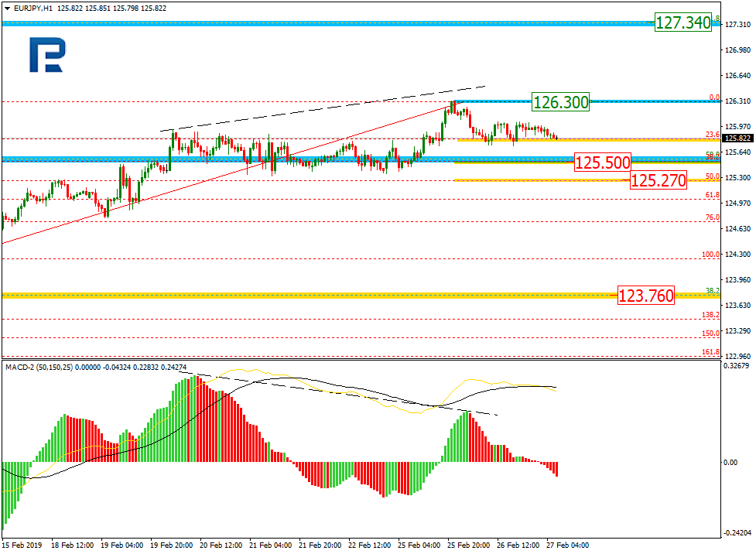Select the 123.760 red price label
The height and width of the screenshot is (554, 756).
[646, 295]
